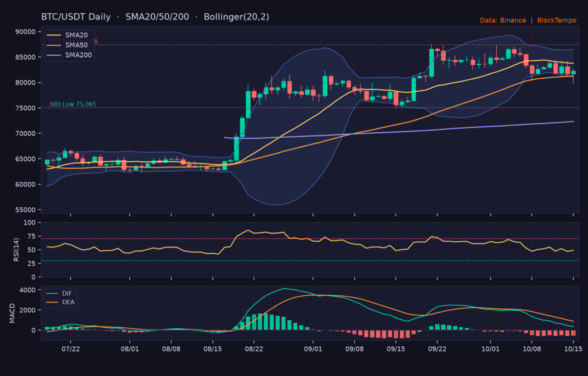Select the SMA50 legend label
The width and height of the screenshot is (588, 376).
(x=76, y=45)
